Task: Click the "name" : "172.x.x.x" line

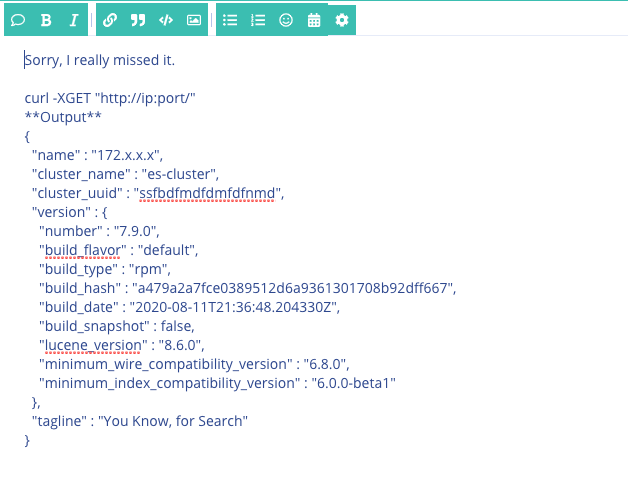Action: click(x=97, y=155)
